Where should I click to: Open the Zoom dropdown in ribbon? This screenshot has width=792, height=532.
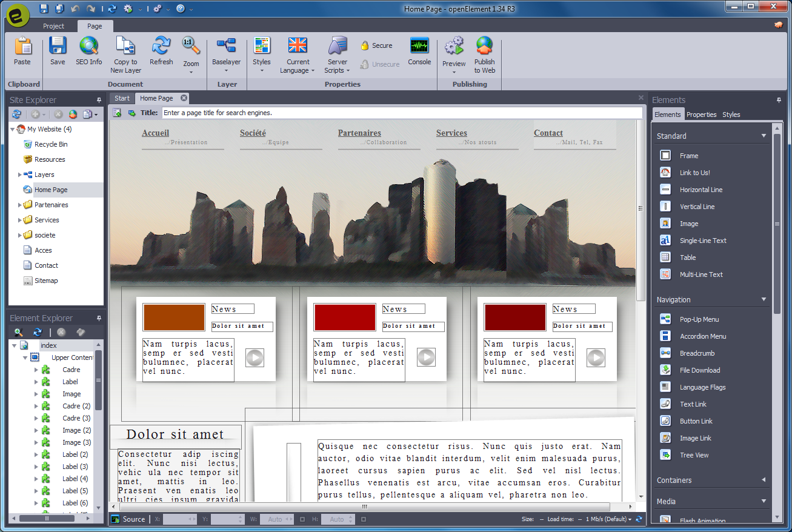pyautogui.click(x=191, y=72)
